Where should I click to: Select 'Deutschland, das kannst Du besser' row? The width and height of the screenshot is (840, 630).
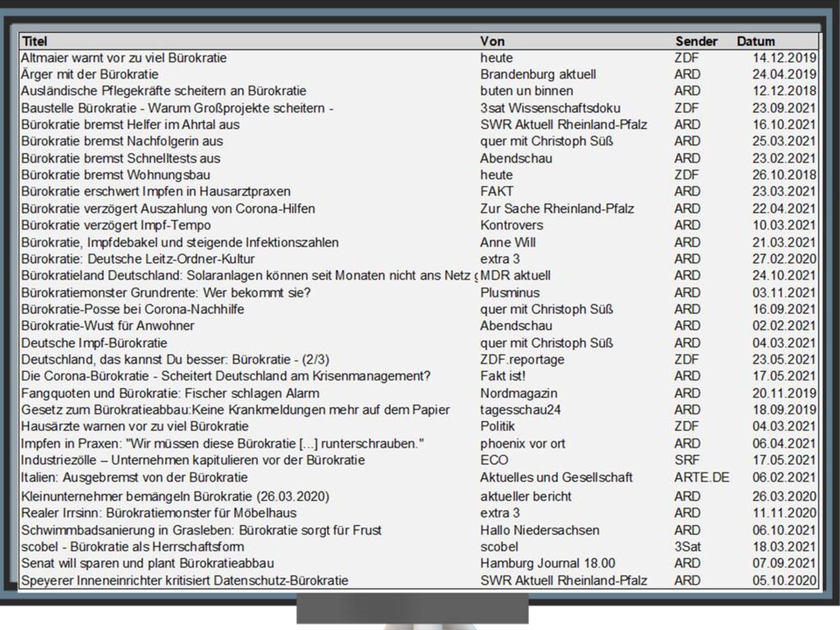(419, 360)
